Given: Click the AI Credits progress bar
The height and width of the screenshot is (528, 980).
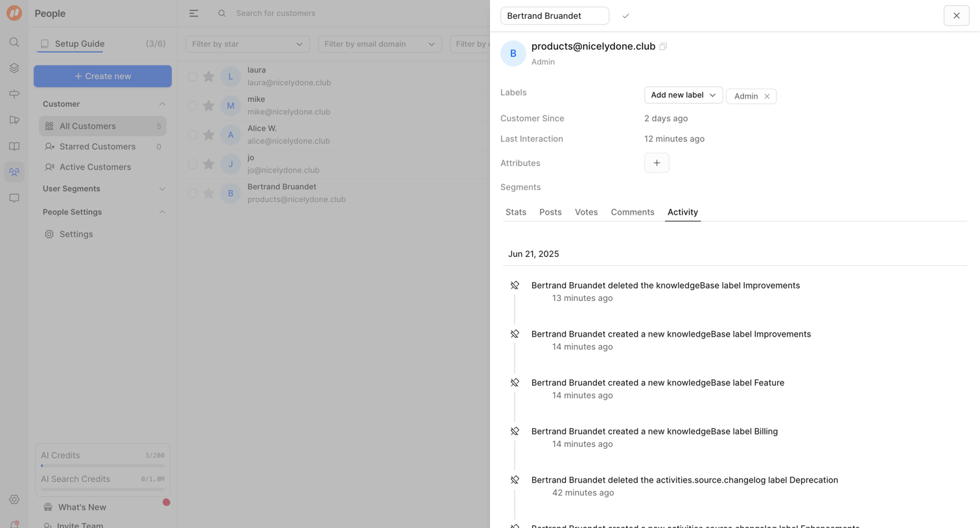Looking at the screenshot, I should tap(102, 466).
